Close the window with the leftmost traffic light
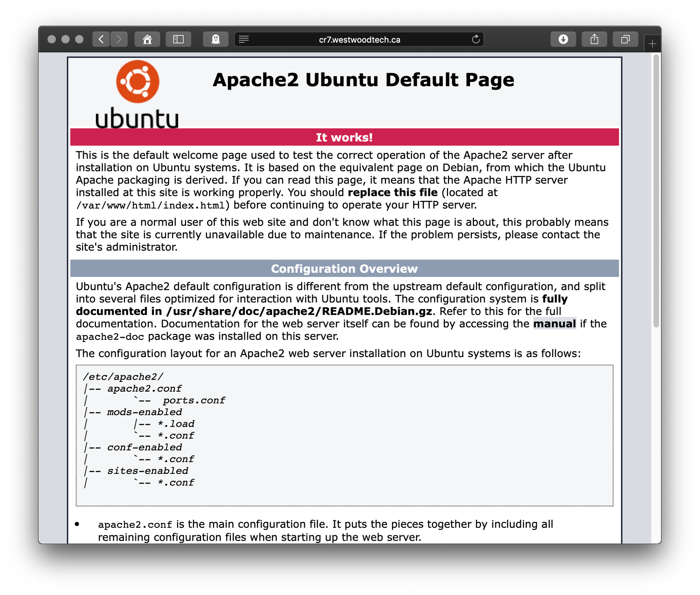Viewport: 700px width, 595px height. pyautogui.click(x=51, y=39)
